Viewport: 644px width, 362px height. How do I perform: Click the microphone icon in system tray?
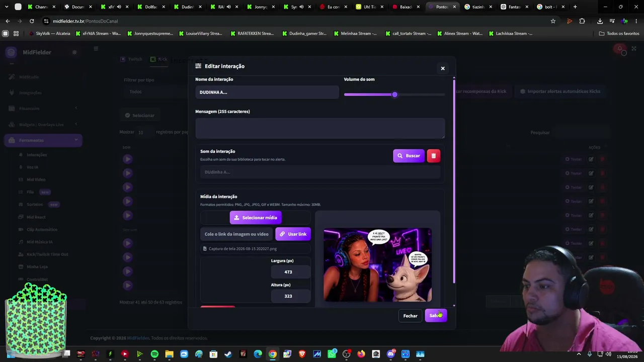590,354
